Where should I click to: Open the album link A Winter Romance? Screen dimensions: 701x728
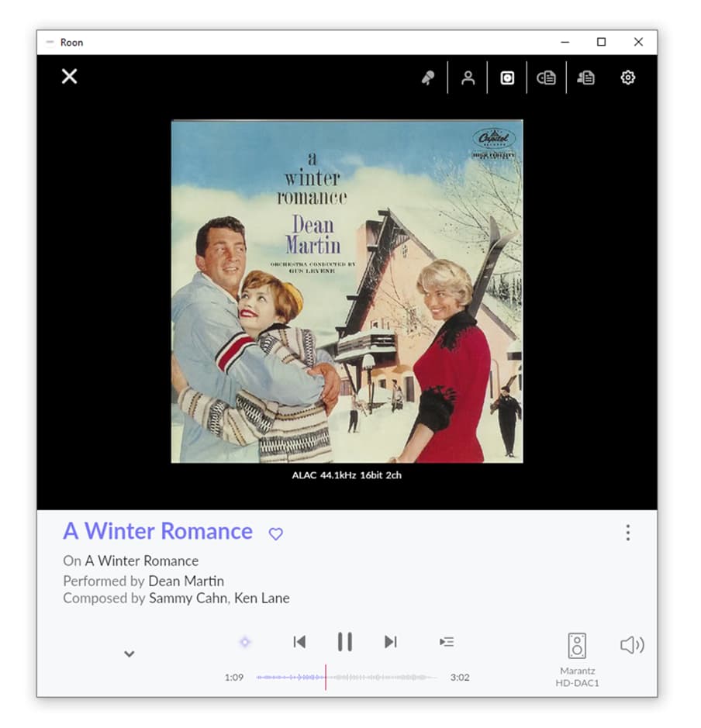(142, 561)
